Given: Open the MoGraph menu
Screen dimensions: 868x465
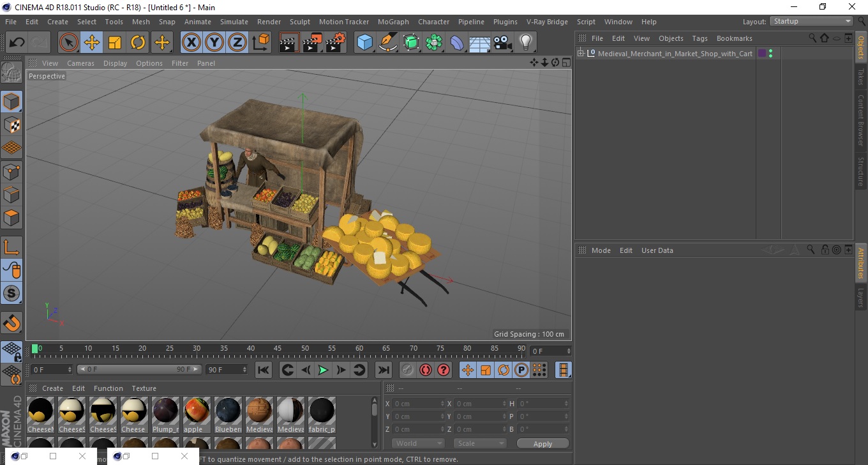Looking at the screenshot, I should coord(393,22).
